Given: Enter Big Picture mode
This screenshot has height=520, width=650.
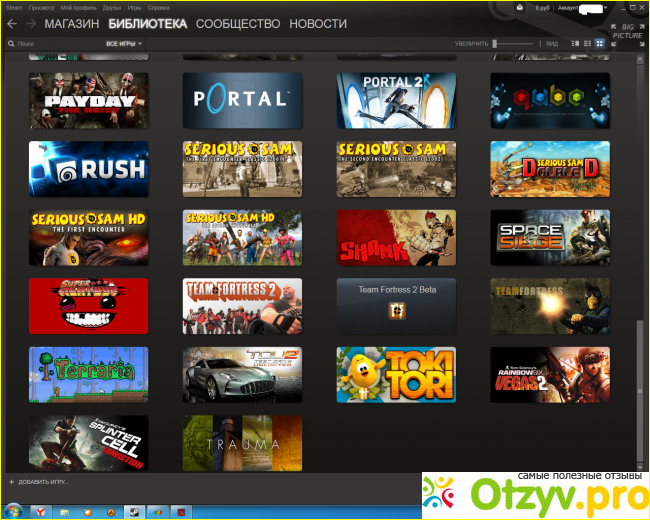Looking at the screenshot, I should pyautogui.click(x=628, y=31).
